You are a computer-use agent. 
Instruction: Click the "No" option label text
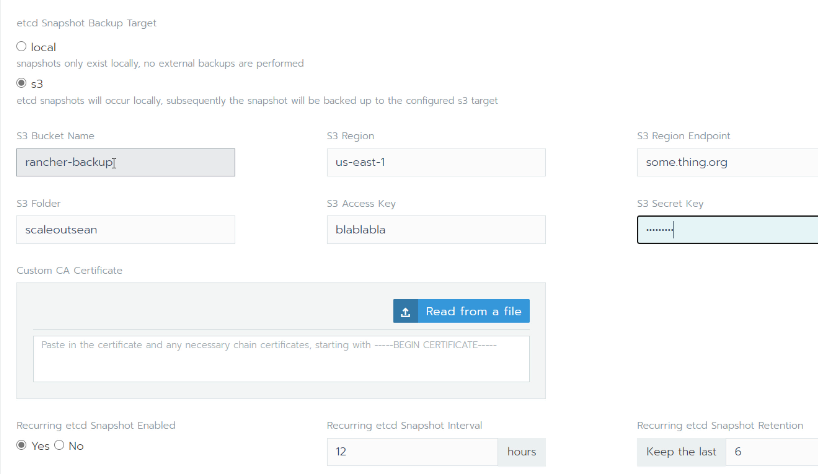pos(76,446)
